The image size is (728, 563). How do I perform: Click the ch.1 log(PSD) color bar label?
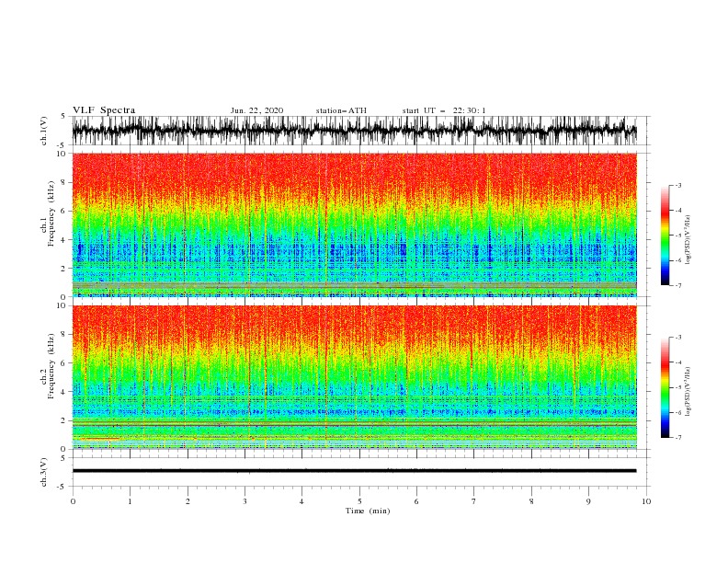(x=688, y=240)
